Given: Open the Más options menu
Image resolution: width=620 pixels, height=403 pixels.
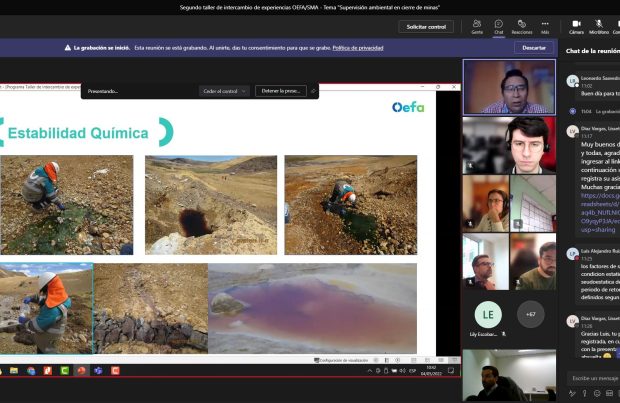Looking at the screenshot, I should [545, 27].
